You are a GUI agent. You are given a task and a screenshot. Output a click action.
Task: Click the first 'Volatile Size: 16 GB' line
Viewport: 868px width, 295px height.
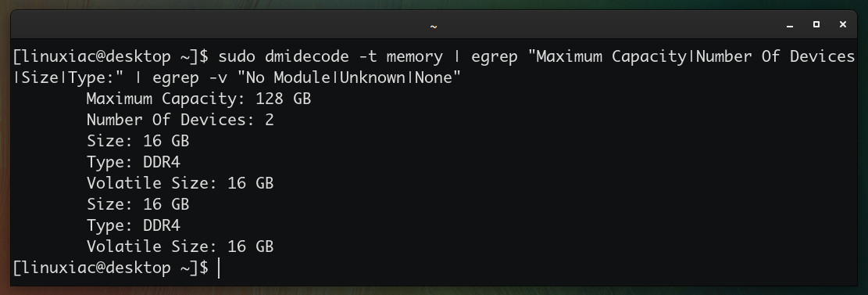[180, 184]
